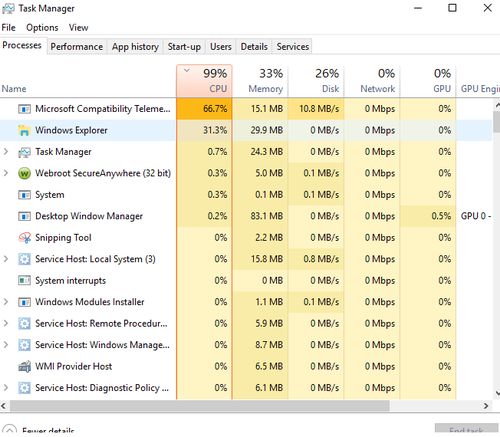Expand the Task Manager process group

tap(6, 152)
